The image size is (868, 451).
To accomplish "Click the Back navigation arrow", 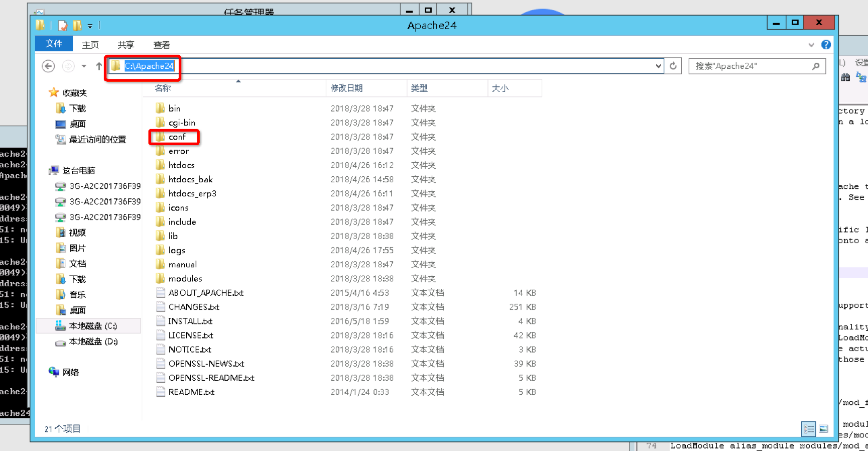I will click(x=48, y=66).
